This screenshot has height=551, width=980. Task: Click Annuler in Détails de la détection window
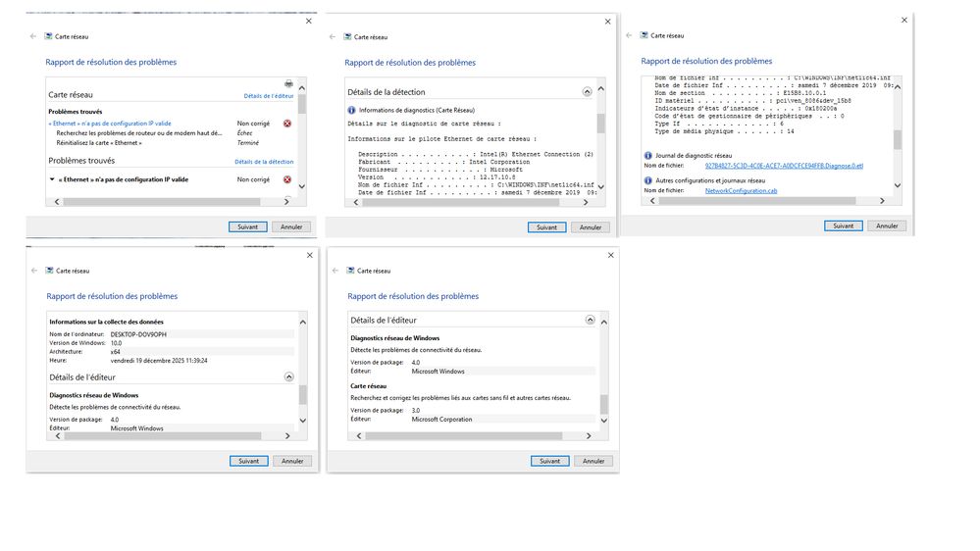click(x=591, y=227)
